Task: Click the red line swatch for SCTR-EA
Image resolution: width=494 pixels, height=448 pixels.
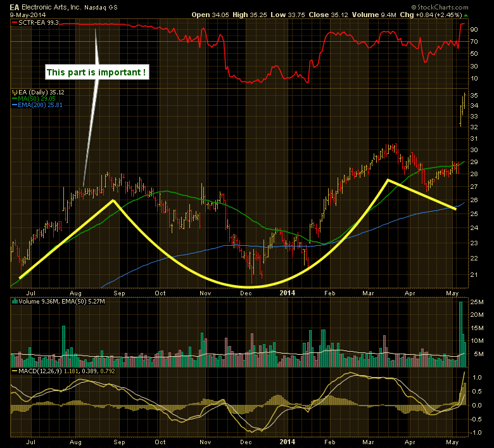Action: [15, 23]
